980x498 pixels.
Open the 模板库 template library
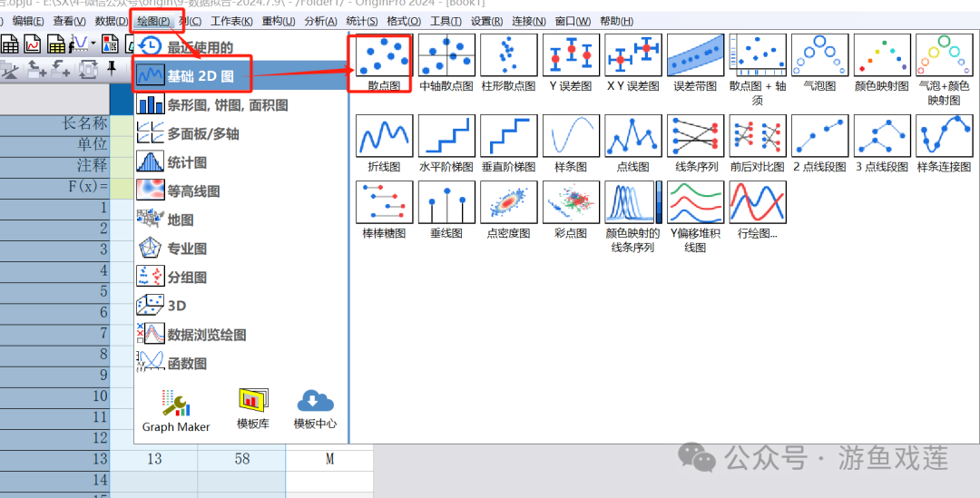click(x=253, y=408)
